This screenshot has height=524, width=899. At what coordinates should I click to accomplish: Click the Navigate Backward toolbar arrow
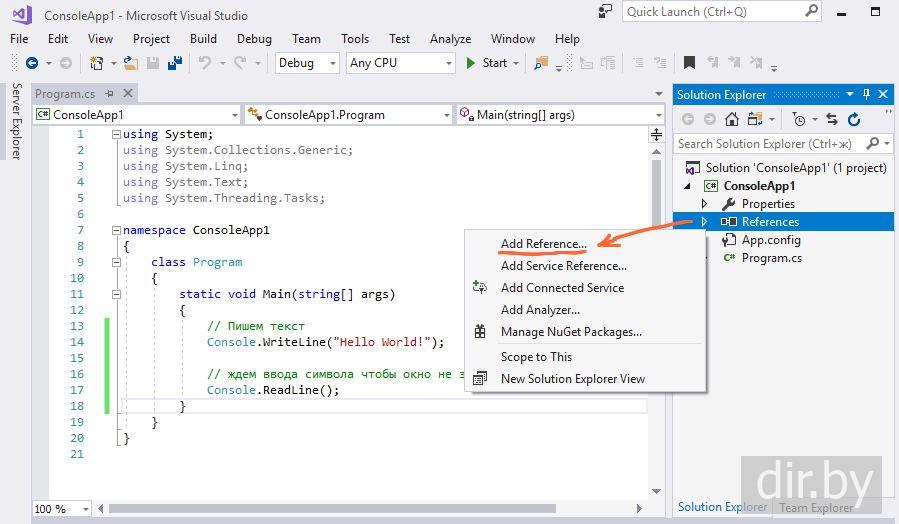[32, 63]
